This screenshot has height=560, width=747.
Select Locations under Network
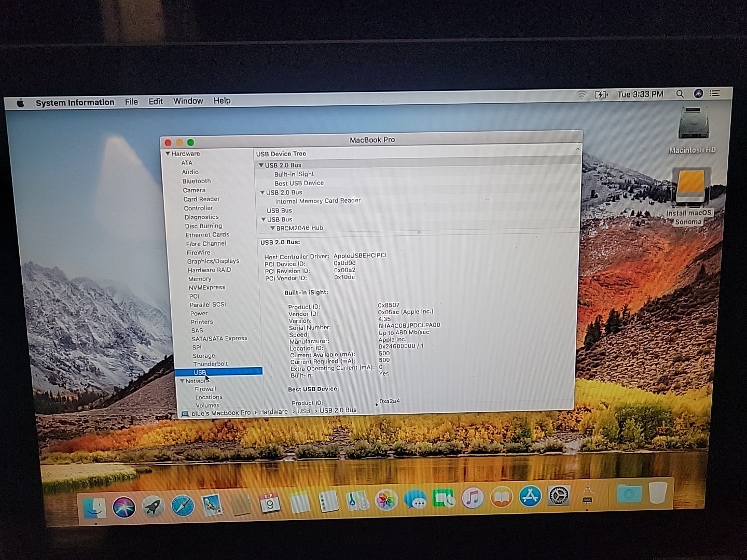(209, 397)
